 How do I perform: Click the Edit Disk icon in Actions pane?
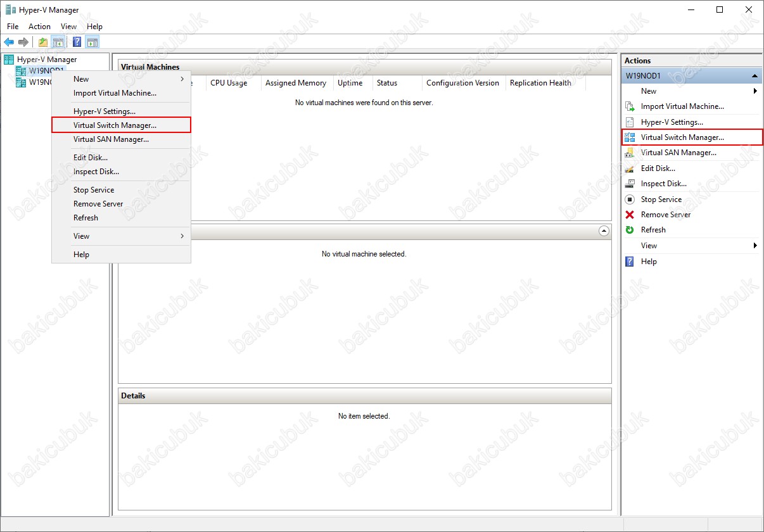click(630, 168)
